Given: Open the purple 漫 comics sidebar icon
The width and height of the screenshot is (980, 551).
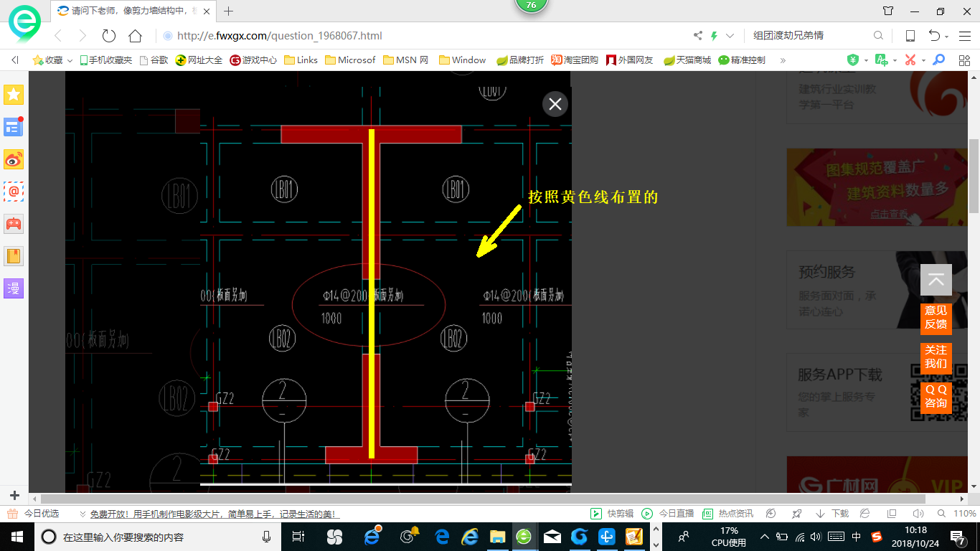Looking at the screenshot, I should tap(14, 288).
